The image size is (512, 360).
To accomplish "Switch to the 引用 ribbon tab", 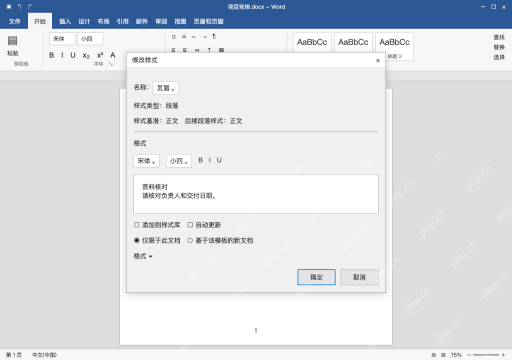I will [x=123, y=21].
